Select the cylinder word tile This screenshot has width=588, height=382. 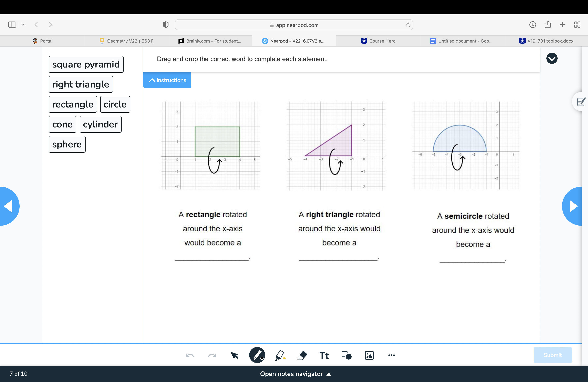click(100, 124)
